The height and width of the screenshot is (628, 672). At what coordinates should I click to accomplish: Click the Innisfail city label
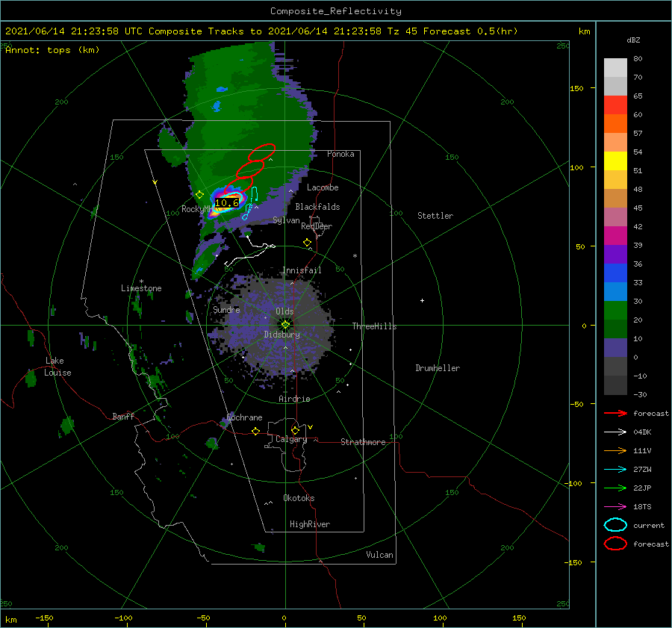[x=302, y=270]
